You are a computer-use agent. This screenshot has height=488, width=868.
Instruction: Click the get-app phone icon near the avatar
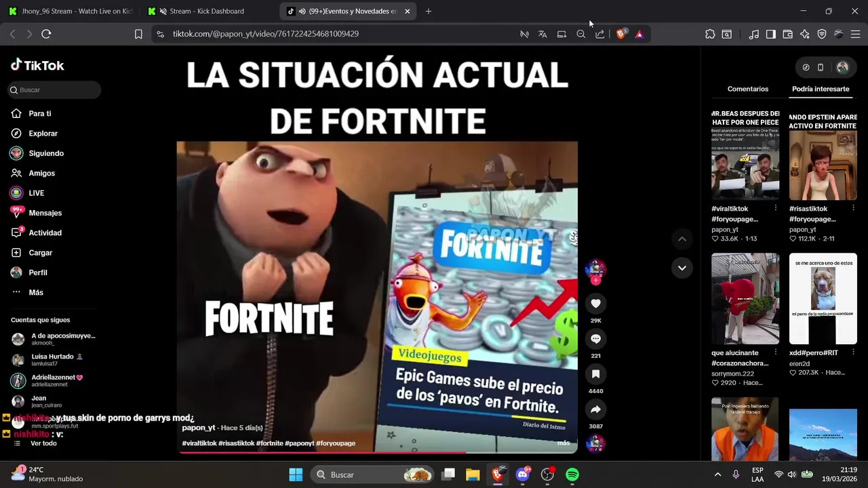(x=821, y=67)
